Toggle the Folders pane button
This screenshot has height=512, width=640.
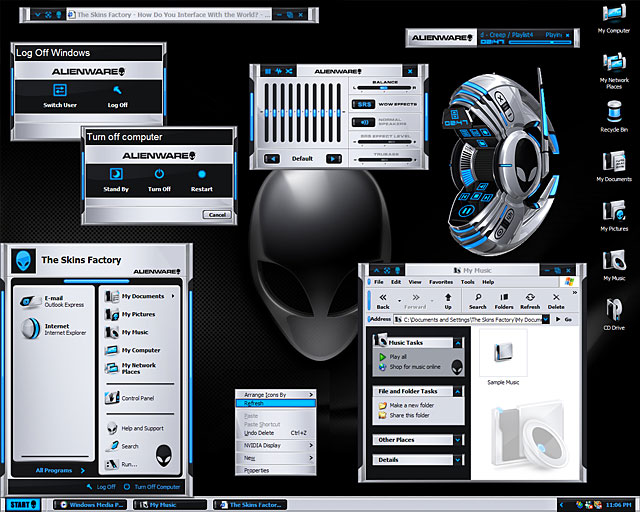point(504,301)
